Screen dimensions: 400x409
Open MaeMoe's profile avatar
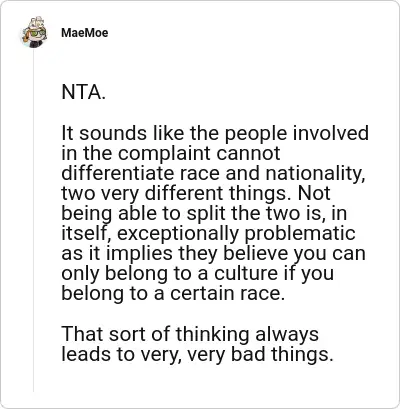[x=33, y=32]
